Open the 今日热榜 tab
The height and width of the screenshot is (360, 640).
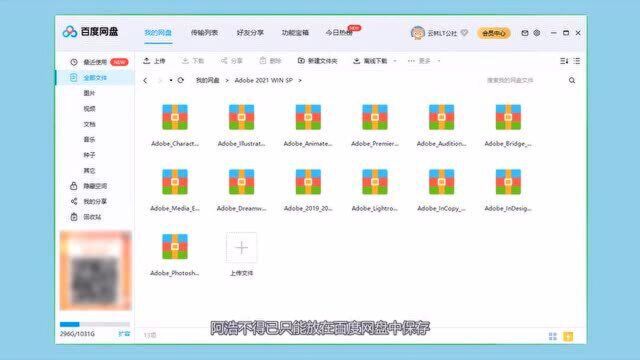[339, 33]
